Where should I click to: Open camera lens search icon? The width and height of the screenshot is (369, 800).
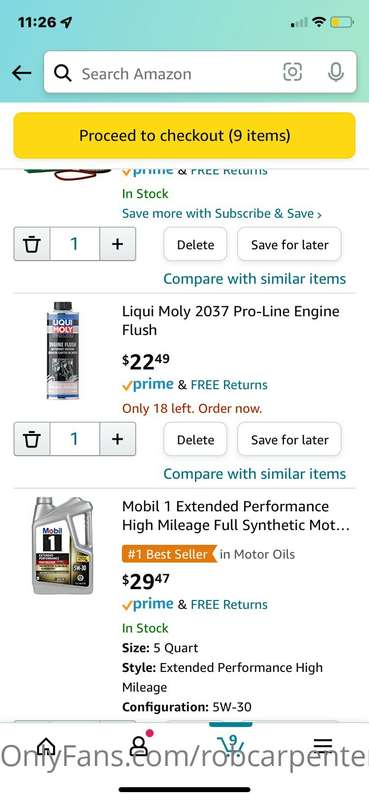pos(292,72)
